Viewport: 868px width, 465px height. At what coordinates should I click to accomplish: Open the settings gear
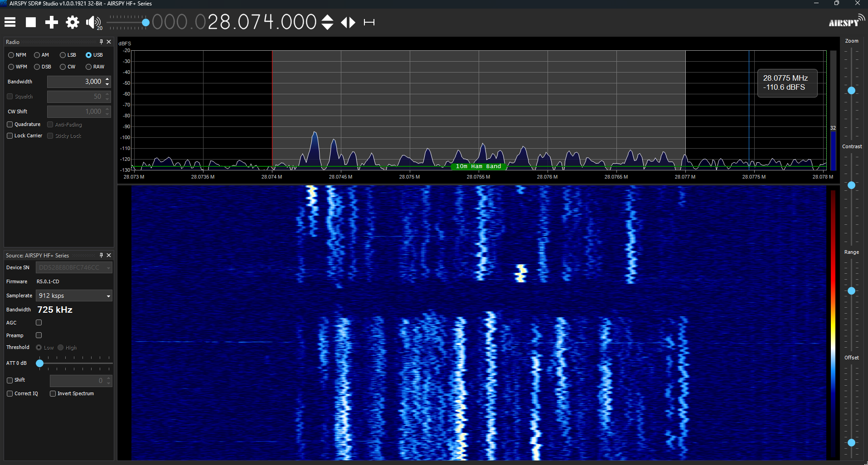point(72,22)
